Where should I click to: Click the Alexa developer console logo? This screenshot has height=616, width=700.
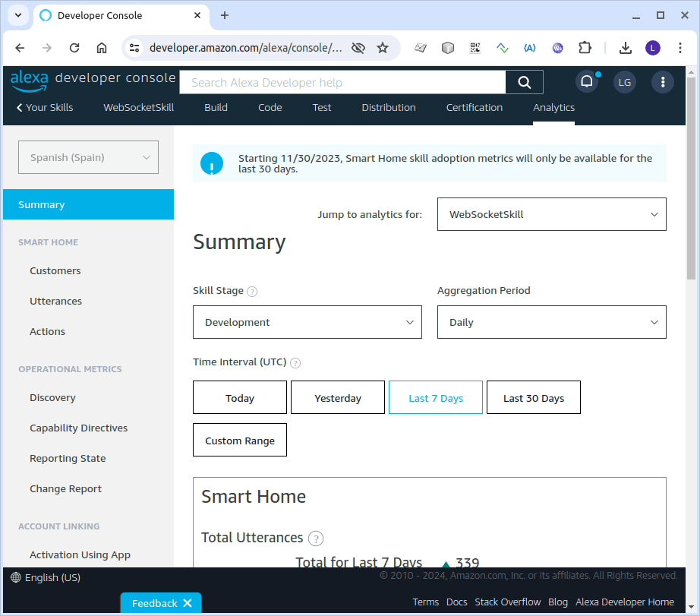93,81
